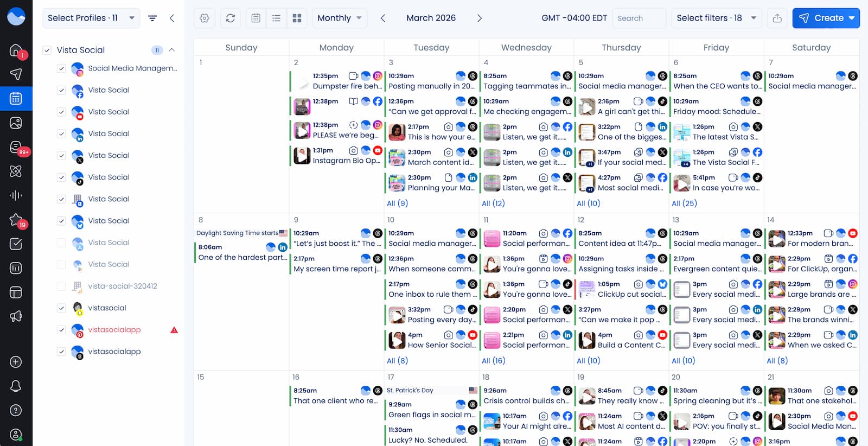Uncheck Social Media Managem... profile checkbox
Viewport: 868px width, 446px height.
coord(61,68)
